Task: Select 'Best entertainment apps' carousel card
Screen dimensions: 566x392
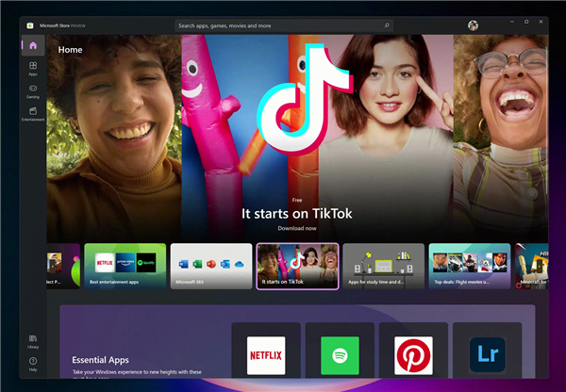Action: [x=125, y=266]
